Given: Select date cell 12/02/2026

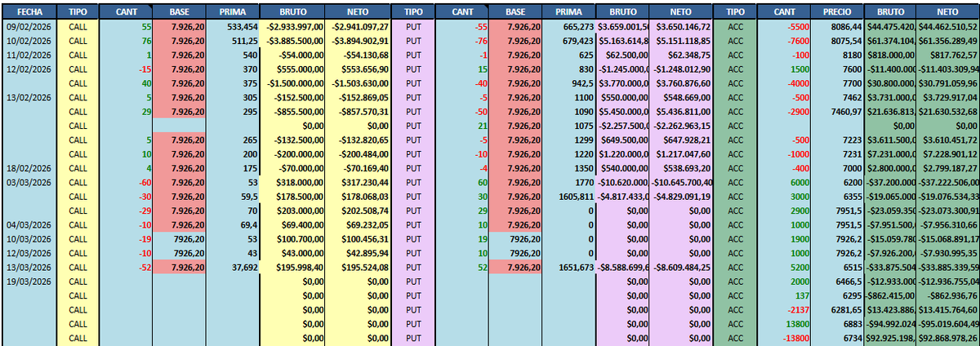Looking at the screenshot, I should (x=29, y=69).
